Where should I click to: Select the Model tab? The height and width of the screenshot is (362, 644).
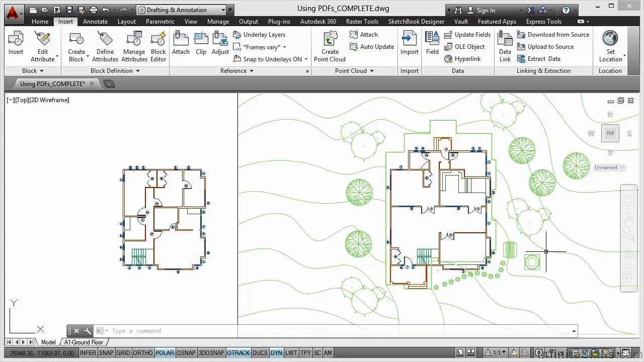(x=48, y=342)
